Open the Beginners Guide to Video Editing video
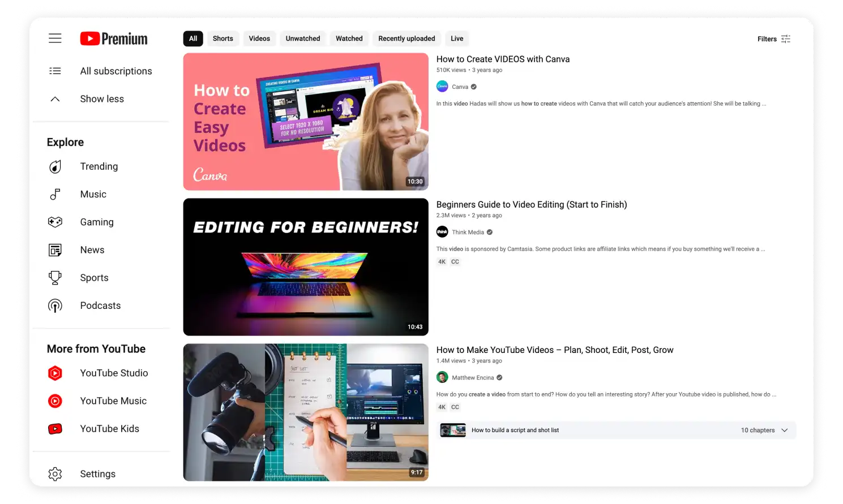Viewport: 843px width, 504px height. (x=531, y=204)
